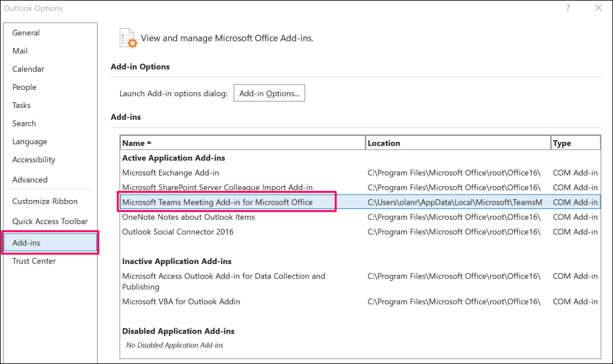
Task: Open the Help question mark button
Action: (x=568, y=8)
